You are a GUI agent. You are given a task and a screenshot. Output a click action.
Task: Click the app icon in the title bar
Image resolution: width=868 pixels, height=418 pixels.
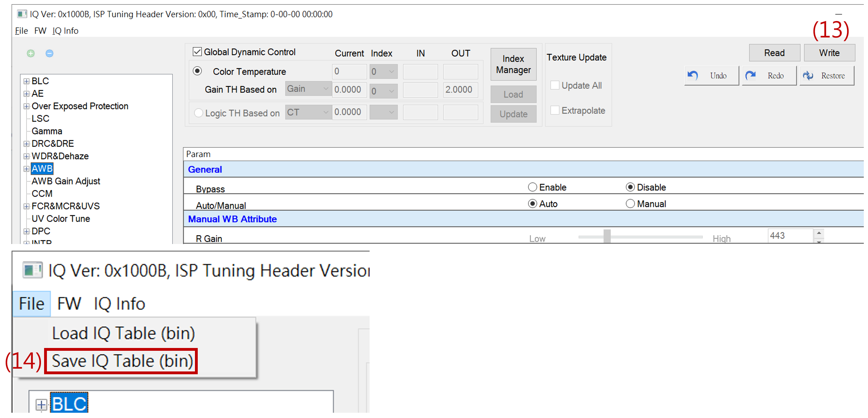pos(22,14)
